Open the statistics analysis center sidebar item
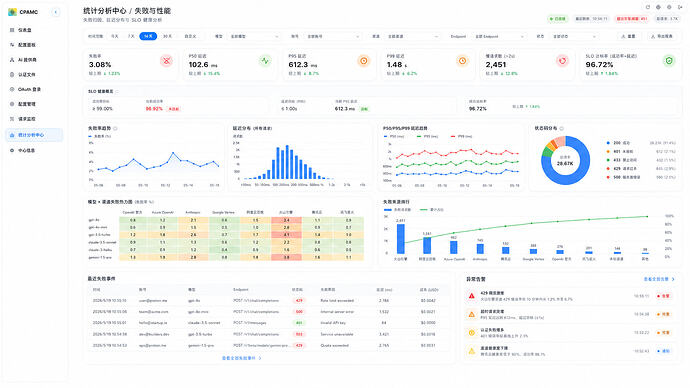 34,135
